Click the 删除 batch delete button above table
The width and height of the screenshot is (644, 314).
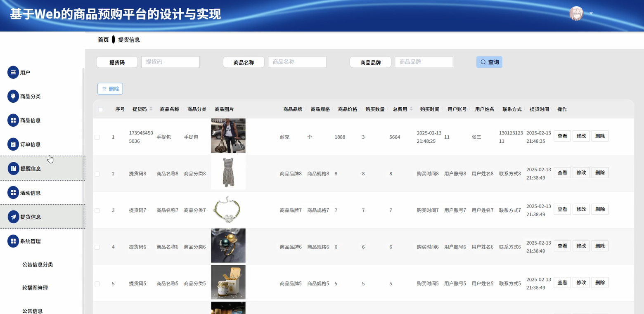110,89
